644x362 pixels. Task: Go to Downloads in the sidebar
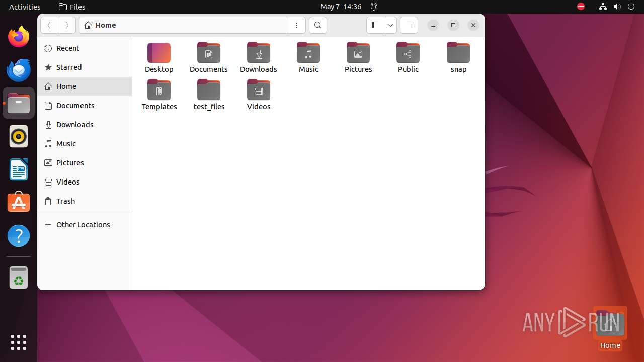(x=85, y=125)
